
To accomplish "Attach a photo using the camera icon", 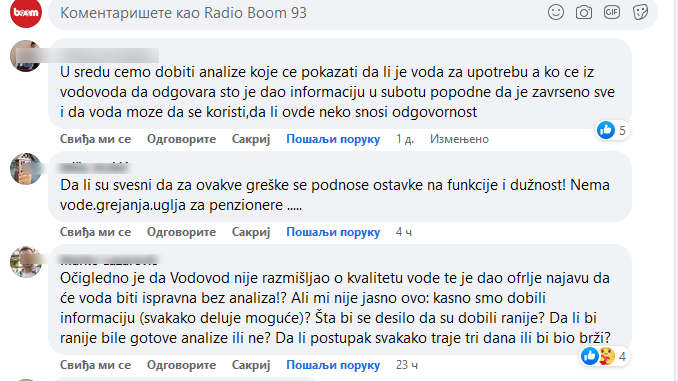I will pyautogui.click(x=584, y=12).
